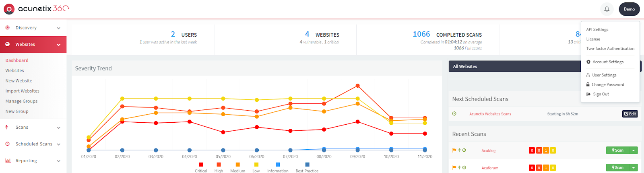
Task: Click the 11/2020 axis label
Action: pyautogui.click(x=425, y=157)
